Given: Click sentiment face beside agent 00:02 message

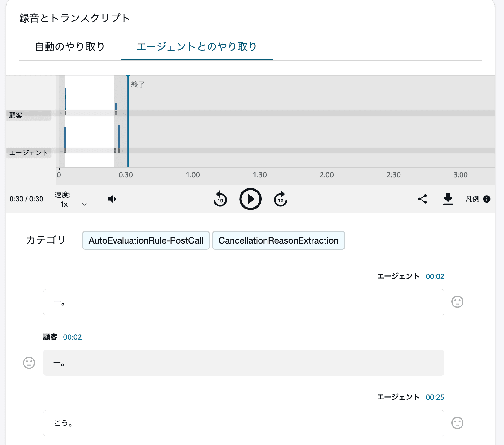Looking at the screenshot, I should click(457, 302).
